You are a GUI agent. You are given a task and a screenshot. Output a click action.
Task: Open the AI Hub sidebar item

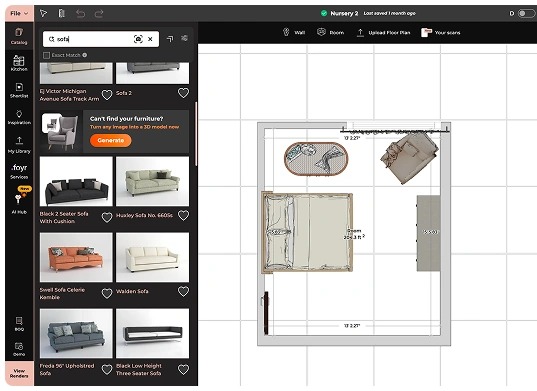19,202
